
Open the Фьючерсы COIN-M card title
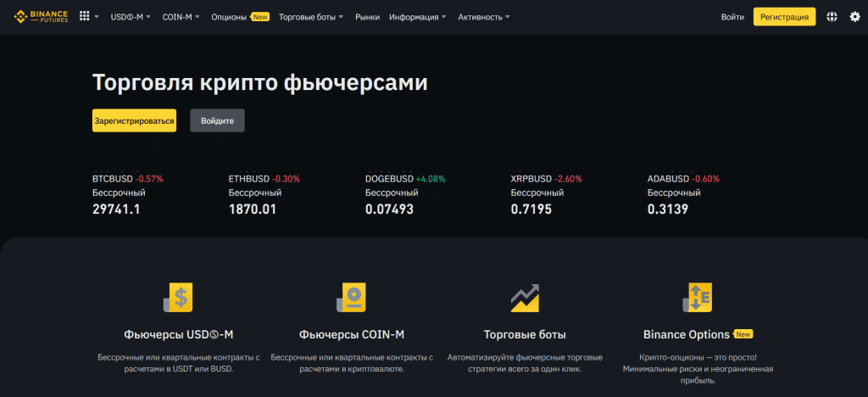[x=352, y=335]
